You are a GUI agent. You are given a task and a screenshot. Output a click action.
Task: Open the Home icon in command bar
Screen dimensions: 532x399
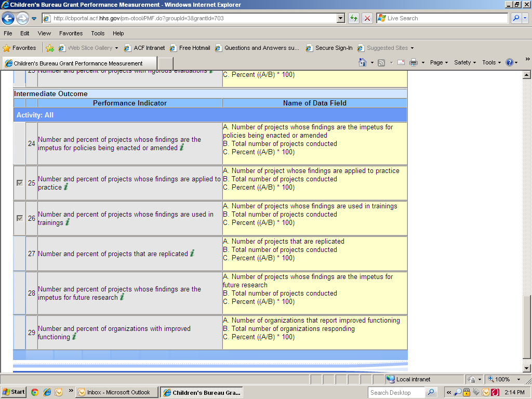363,62
